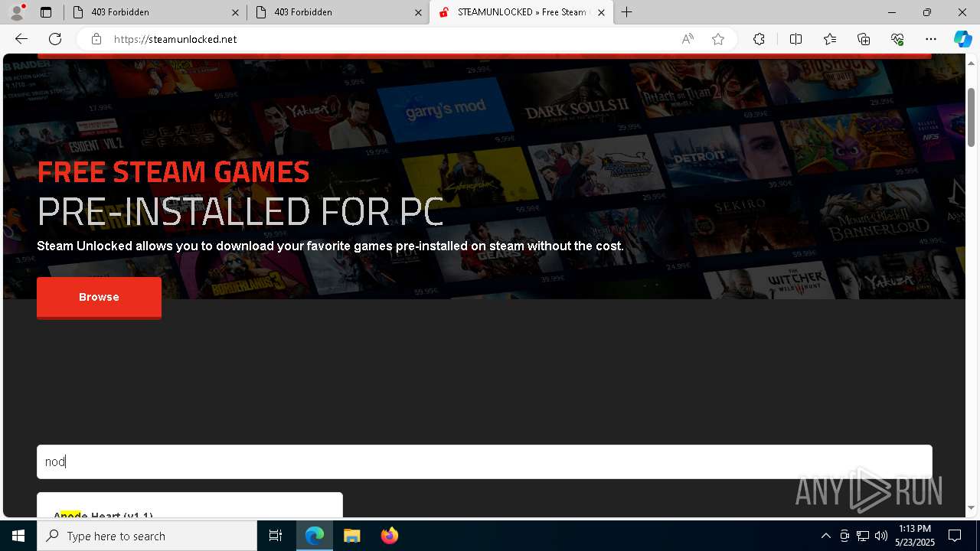The image size is (980, 551).
Task: Open the Favorites list icon
Action: pos(830,39)
